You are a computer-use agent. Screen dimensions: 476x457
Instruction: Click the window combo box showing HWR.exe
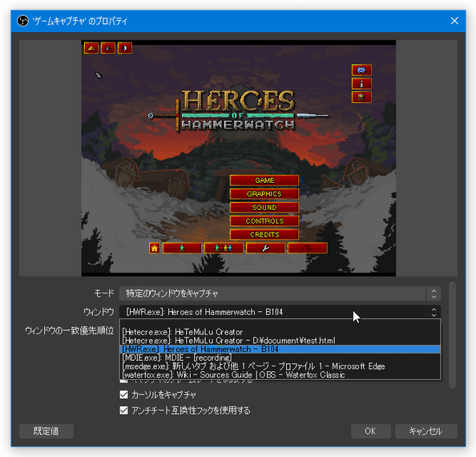click(x=280, y=312)
